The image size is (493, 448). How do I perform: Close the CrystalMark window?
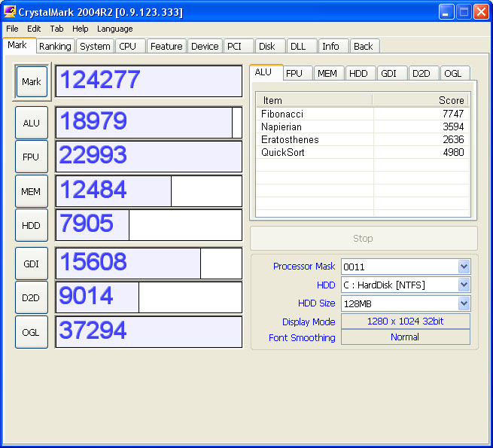482,12
